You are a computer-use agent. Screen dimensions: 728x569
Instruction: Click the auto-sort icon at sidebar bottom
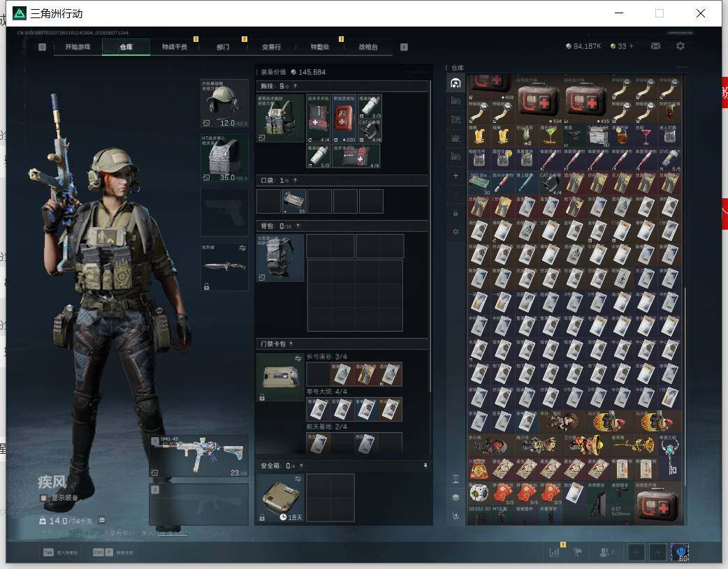click(456, 516)
